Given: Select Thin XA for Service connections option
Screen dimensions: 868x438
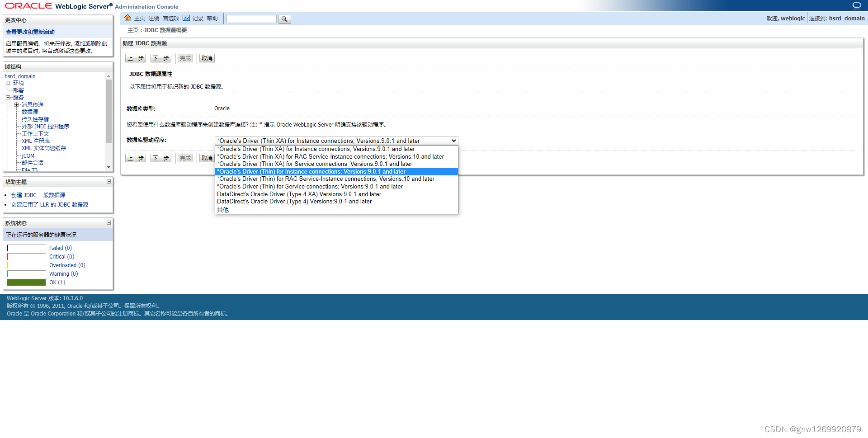Looking at the screenshot, I should 336,164.
